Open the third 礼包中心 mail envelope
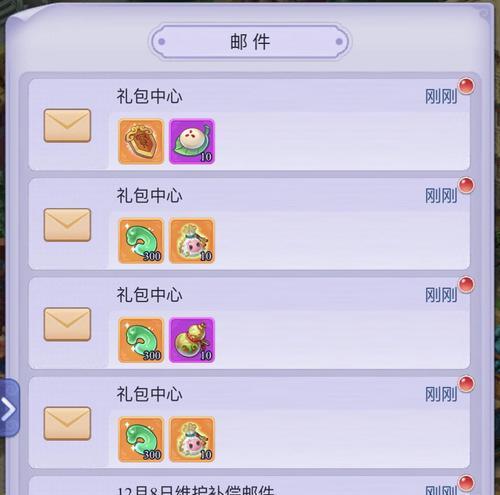Viewport: 500px width, 495px height. (x=67, y=324)
